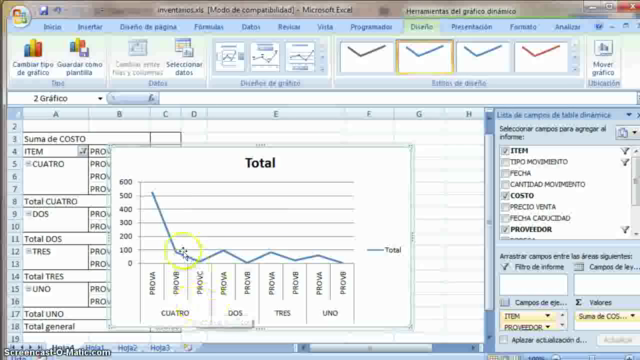The image size is (640, 360).
Task: Check the PRECIO VENTA field checkbox
Action: click(x=505, y=207)
